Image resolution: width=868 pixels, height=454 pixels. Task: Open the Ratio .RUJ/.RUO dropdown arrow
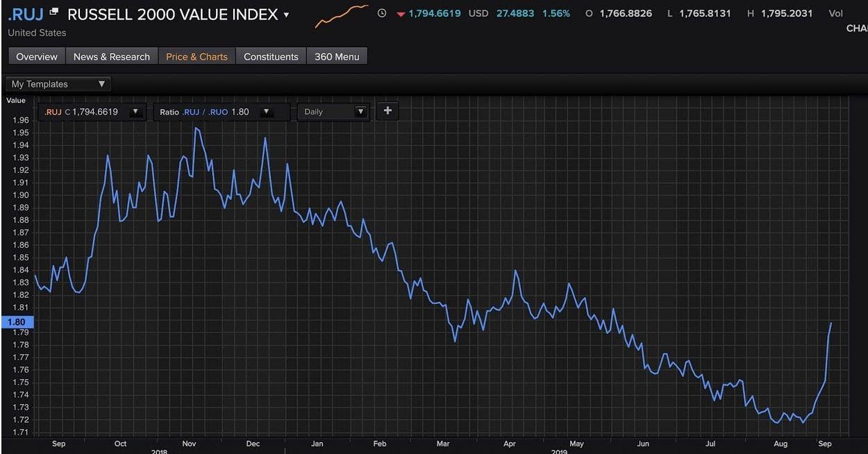(x=266, y=111)
